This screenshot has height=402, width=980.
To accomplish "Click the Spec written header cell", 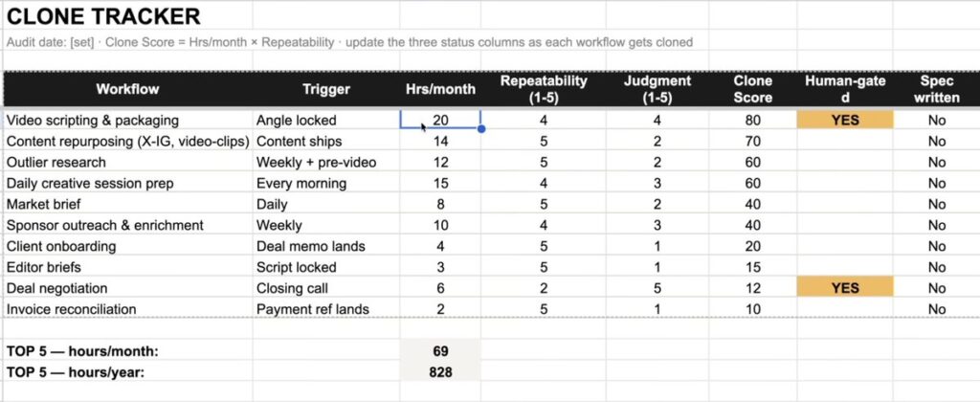I will tap(936, 89).
